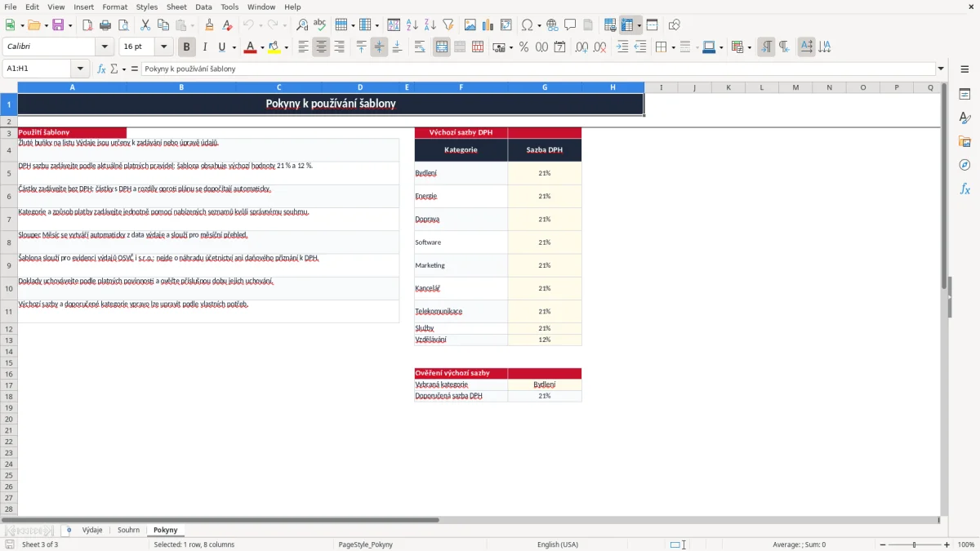This screenshot has height=551, width=980.
Task: Sort descending Z to A icon
Action: click(430, 25)
